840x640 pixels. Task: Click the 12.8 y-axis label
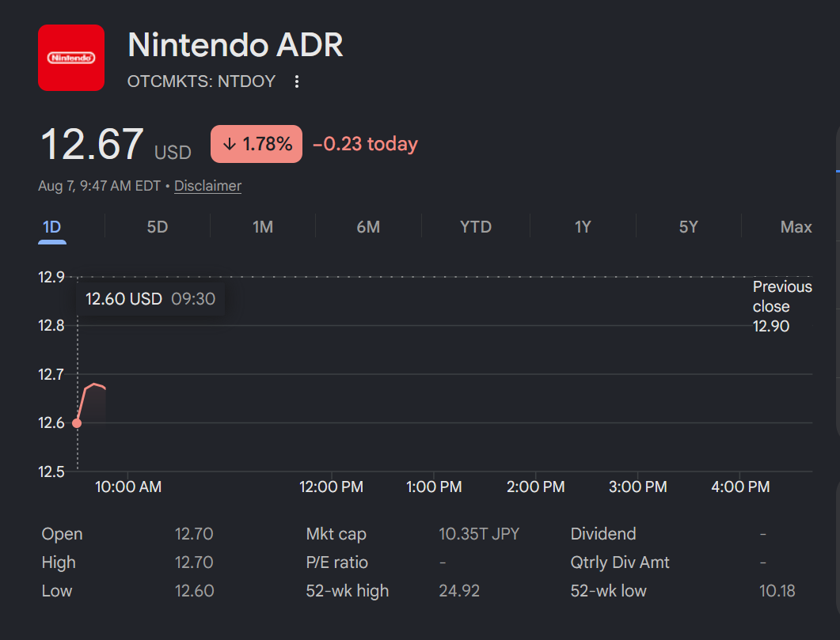(x=51, y=325)
